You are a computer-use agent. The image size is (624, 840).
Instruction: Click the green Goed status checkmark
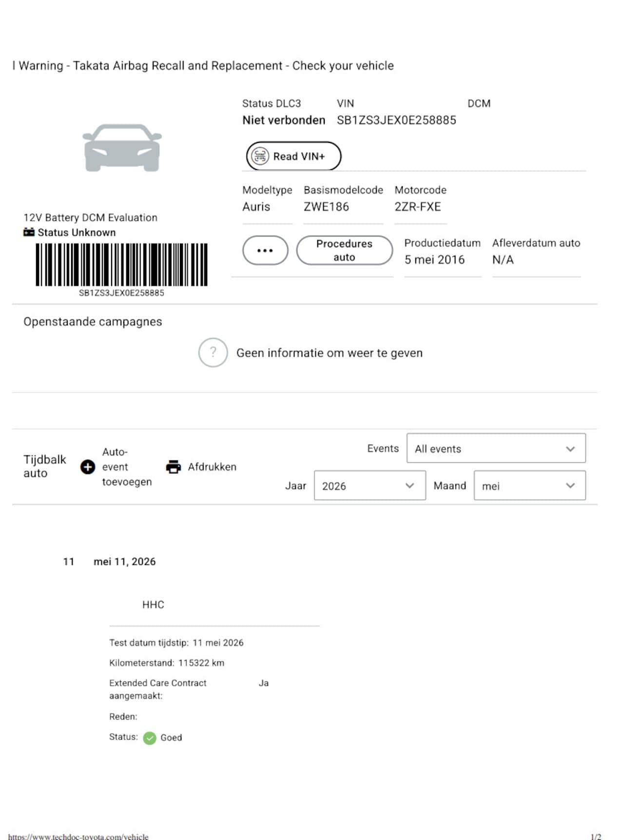150,738
